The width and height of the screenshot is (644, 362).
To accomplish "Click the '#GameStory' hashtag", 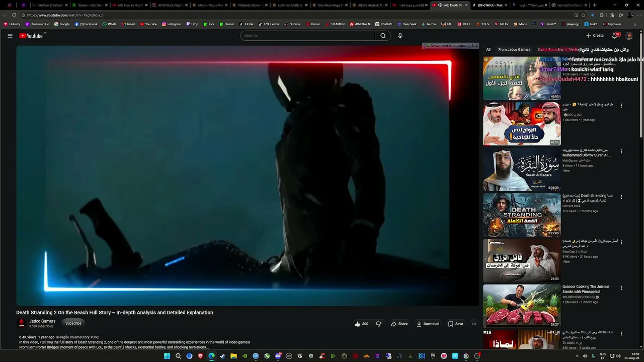I will tap(79, 337).
